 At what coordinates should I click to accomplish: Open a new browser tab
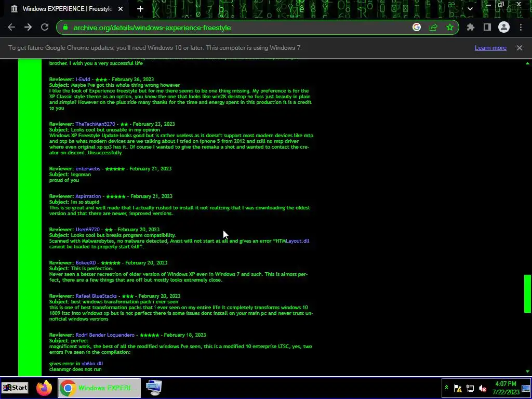point(140,9)
